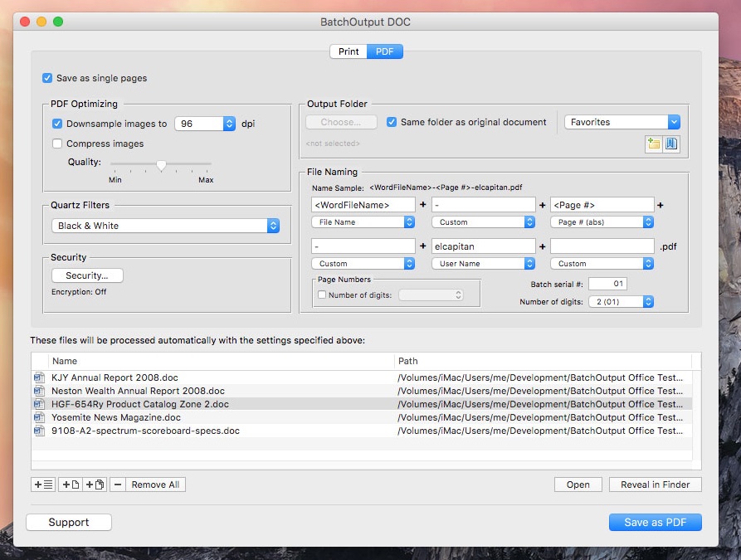
Task: Uncheck Save as single pages
Action: coord(47,79)
